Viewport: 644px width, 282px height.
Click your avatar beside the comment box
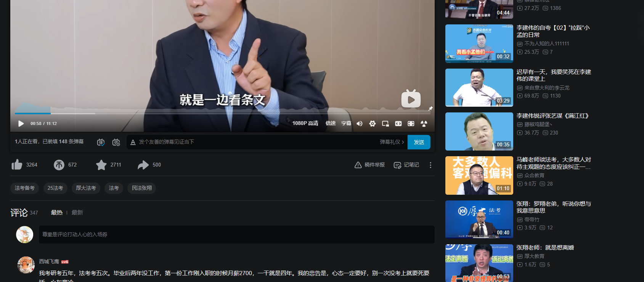click(24, 235)
